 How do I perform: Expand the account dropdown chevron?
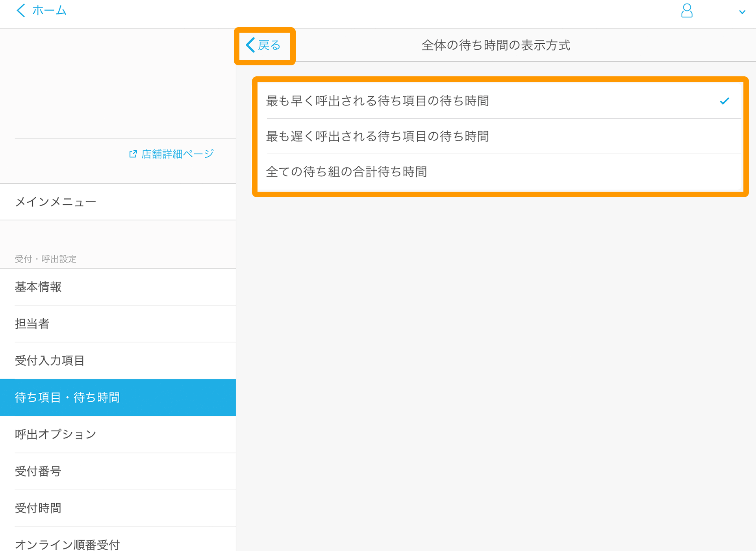(x=742, y=12)
